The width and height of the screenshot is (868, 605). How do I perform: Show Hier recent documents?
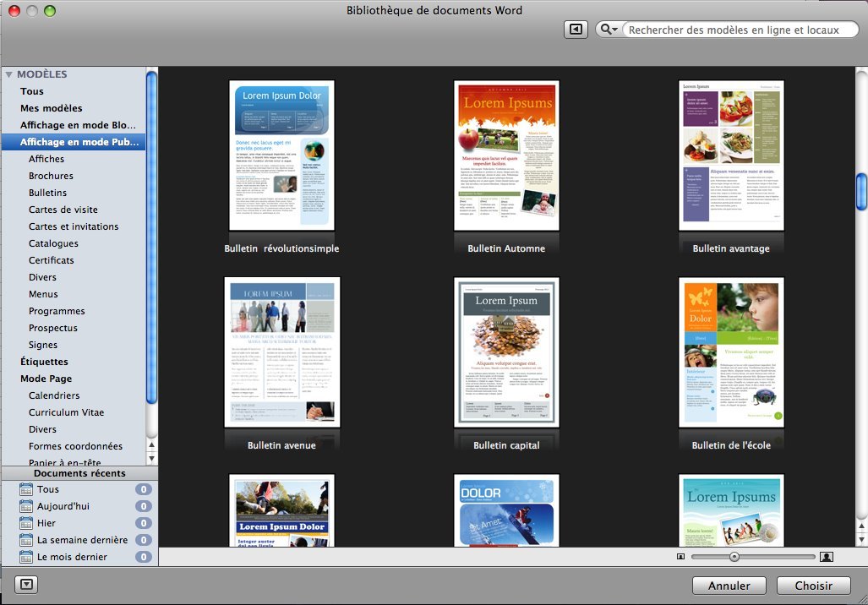(46, 523)
